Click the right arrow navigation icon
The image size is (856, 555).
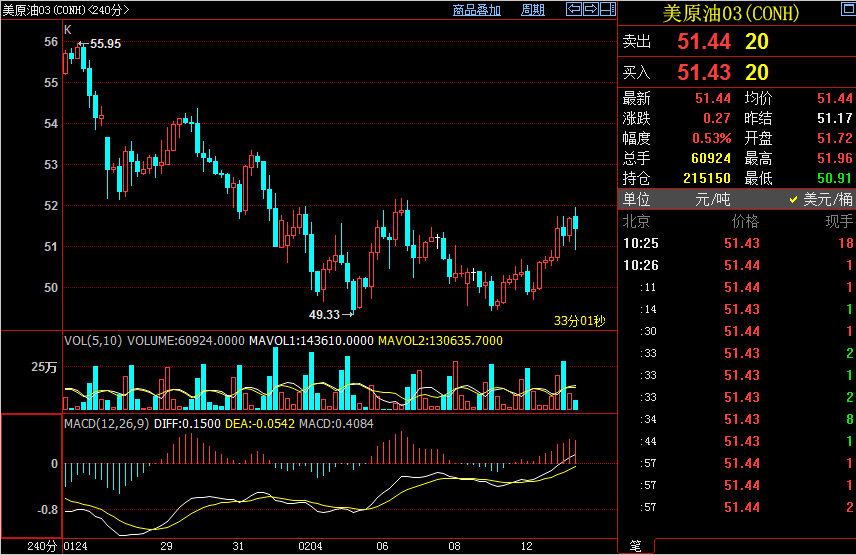pyautogui.click(x=591, y=9)
